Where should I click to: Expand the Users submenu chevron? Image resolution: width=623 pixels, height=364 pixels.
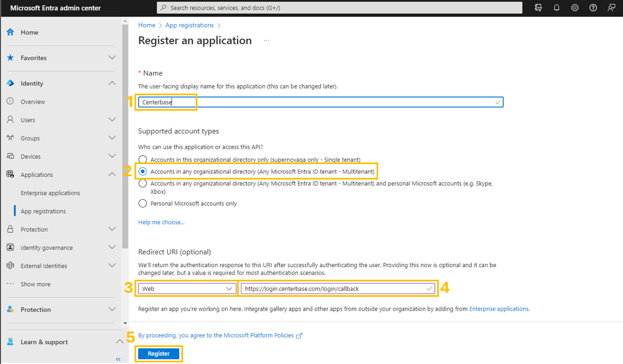coord(112,119)
